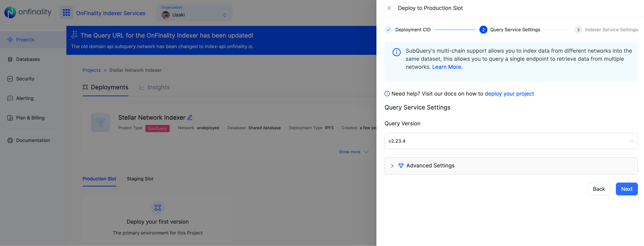Viewport: 644px width, 246px height.
Task: Click the diamond icon beside Advanced Settings
Action: click(x=401, y=166)
